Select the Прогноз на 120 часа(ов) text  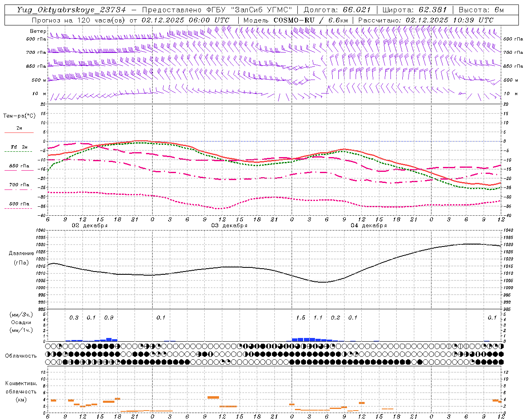click(x=80, y=20)
